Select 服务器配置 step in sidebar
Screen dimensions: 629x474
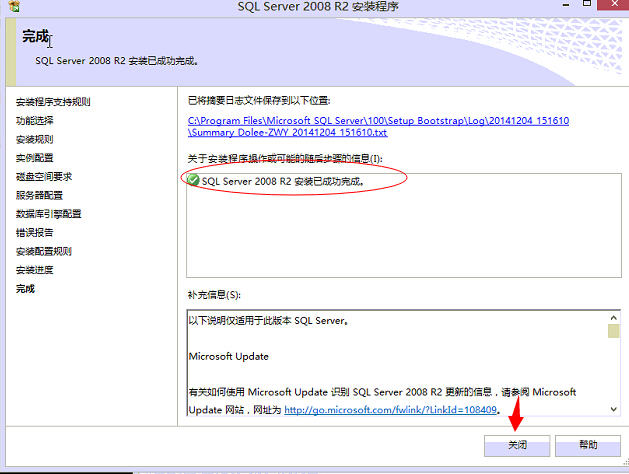[39, 195]
